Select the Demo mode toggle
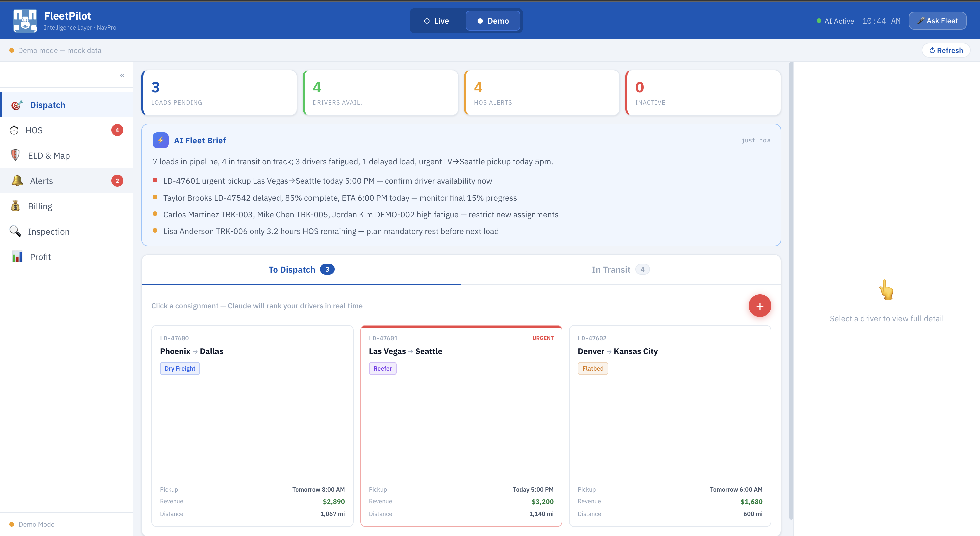 (x=493, y=21)
